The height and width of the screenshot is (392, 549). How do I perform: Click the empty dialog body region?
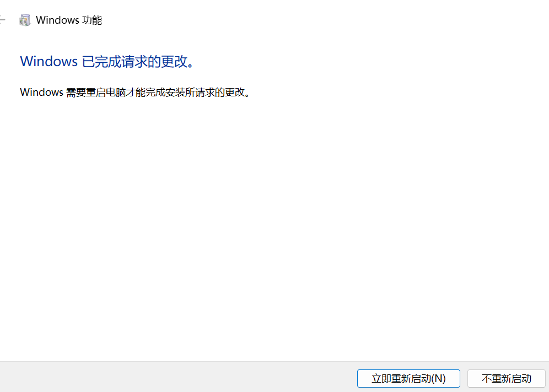274,231
